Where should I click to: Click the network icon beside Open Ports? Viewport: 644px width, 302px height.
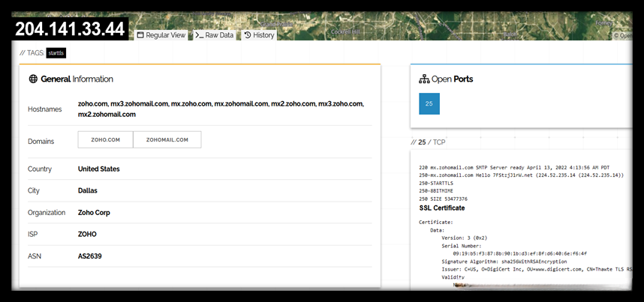click(x=424, y=79)
